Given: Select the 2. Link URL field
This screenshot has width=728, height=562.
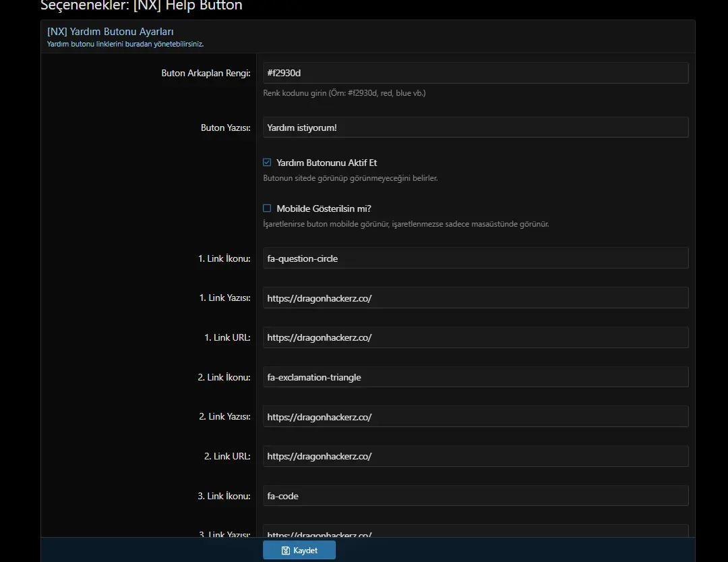Looking at the screenshot, I should 475,456.
